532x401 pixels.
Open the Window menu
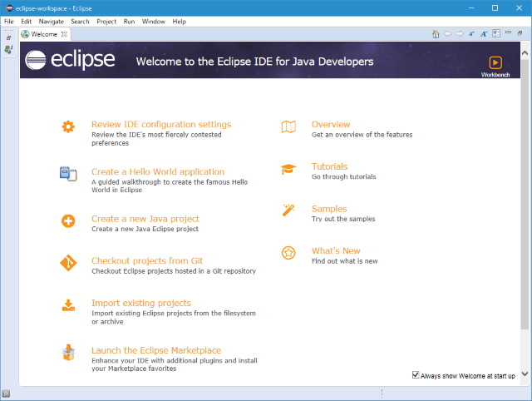[x=153, y=22]
